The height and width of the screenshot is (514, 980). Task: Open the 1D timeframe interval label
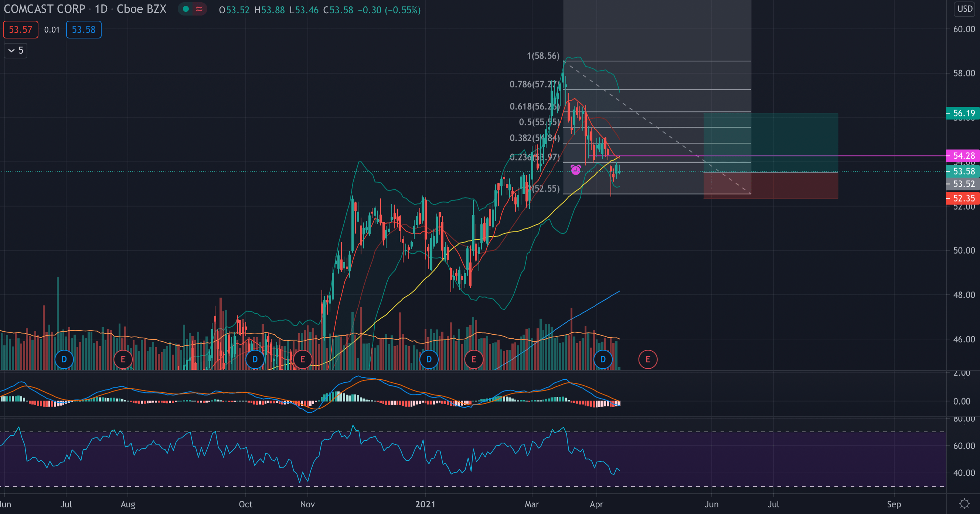pos(101,9)
